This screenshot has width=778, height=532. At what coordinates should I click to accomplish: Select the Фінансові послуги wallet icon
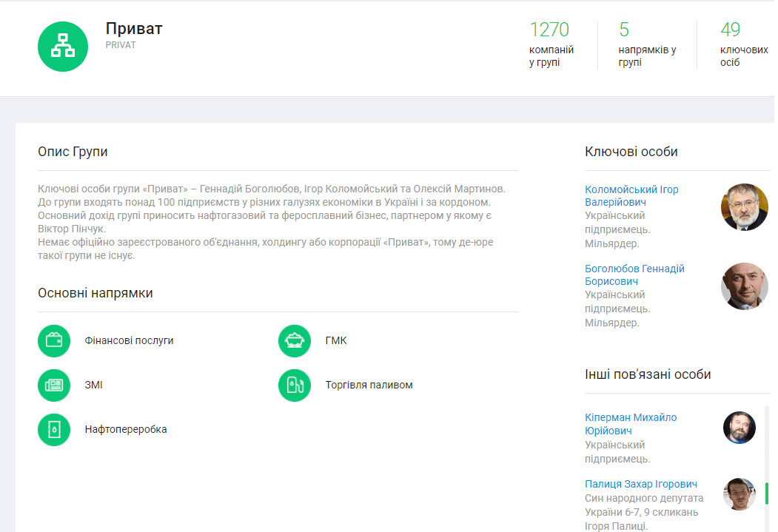(x=54, y=341)
